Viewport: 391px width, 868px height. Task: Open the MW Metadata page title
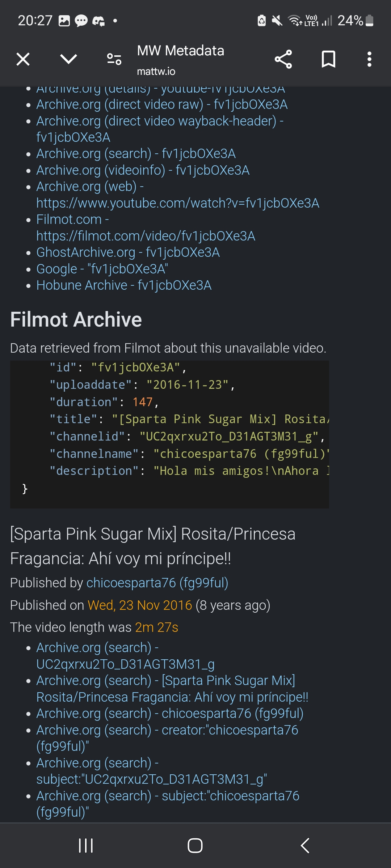coord(181,51)
